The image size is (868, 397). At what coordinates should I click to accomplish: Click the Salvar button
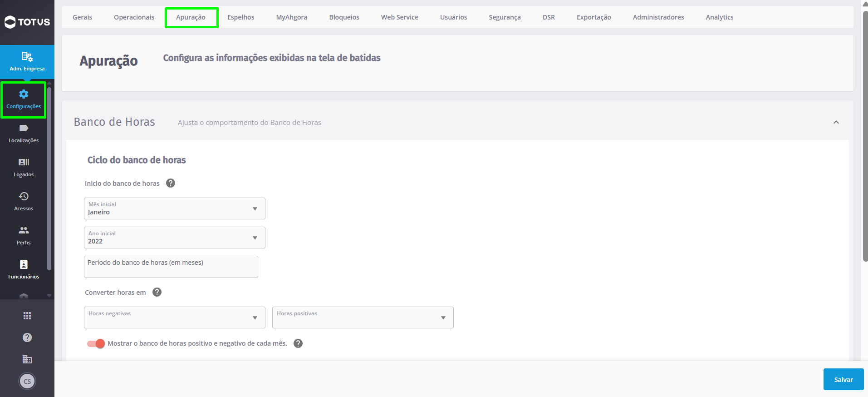(x=843, y=379)
